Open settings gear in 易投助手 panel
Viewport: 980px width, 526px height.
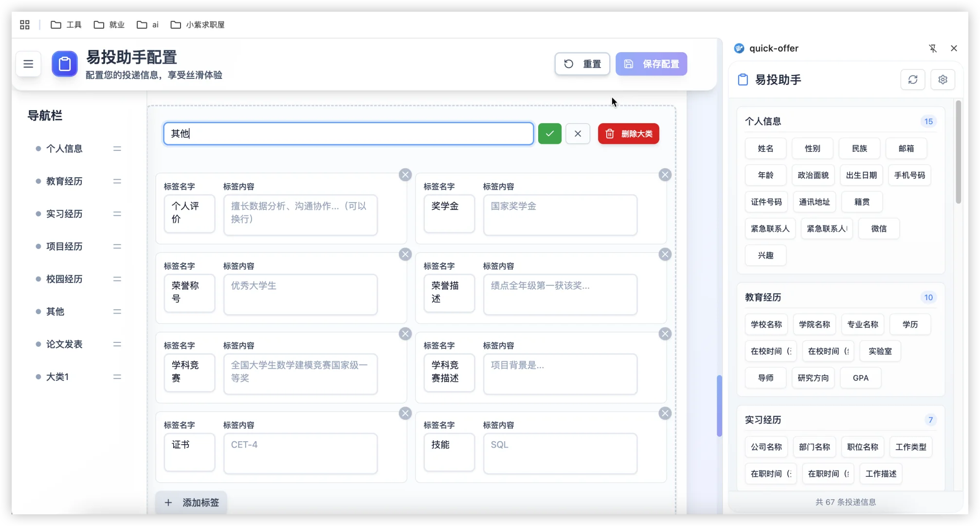(943, 79)
